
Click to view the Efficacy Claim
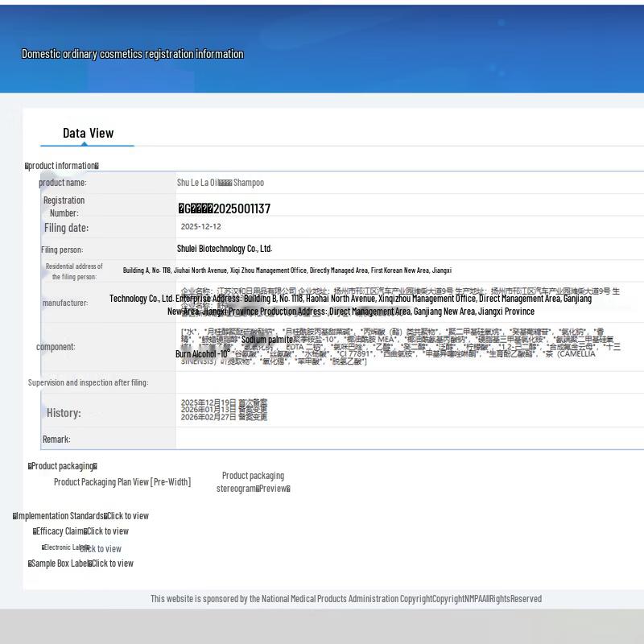(106, 531)
